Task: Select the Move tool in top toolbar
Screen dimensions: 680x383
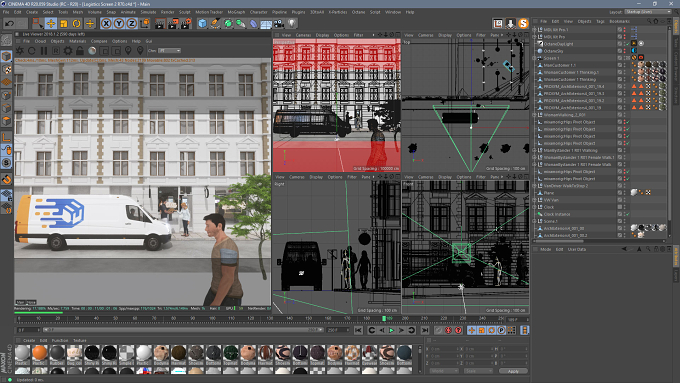Action: [x=51, y=23]
